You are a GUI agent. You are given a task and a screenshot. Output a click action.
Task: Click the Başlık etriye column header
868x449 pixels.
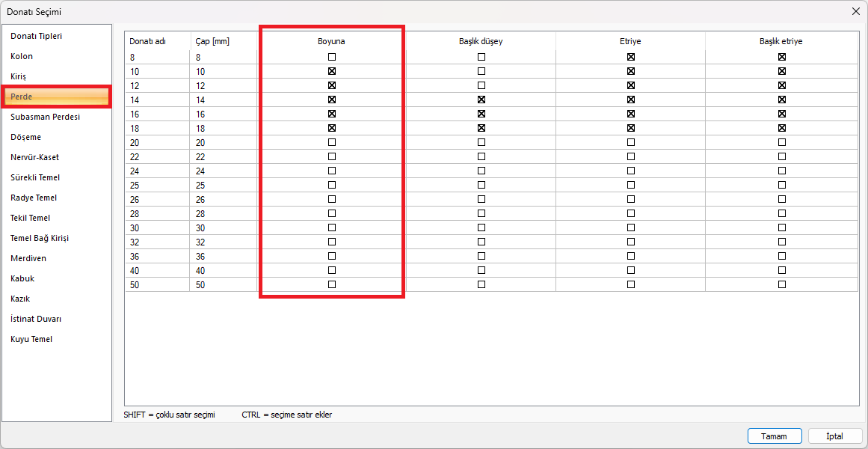tap(781, 41)
